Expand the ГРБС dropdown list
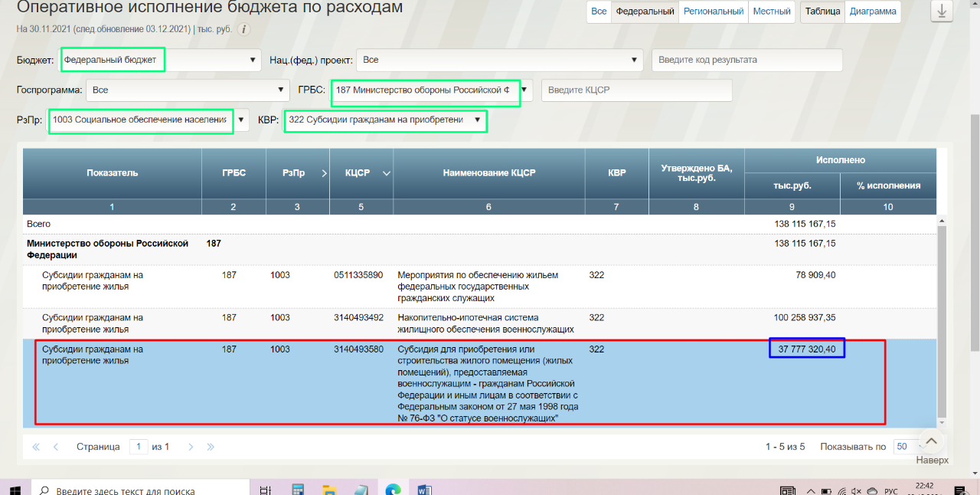This screenshot has height=495, width=980. pyautogui.click(x=524, y=90)
